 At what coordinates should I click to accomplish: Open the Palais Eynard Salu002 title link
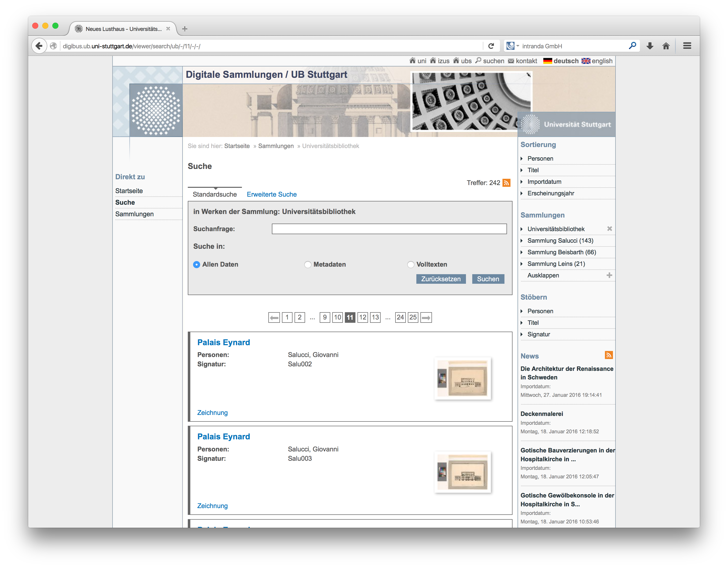click(223, 342)
